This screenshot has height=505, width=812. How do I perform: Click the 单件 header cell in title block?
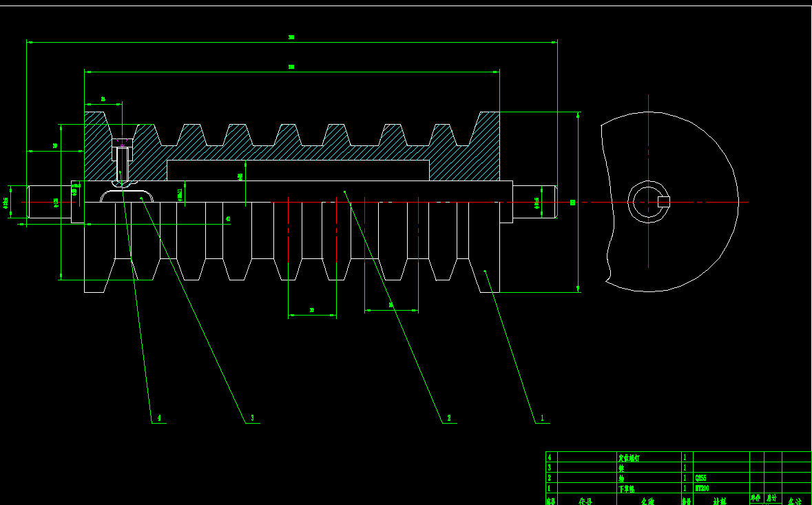756,498
